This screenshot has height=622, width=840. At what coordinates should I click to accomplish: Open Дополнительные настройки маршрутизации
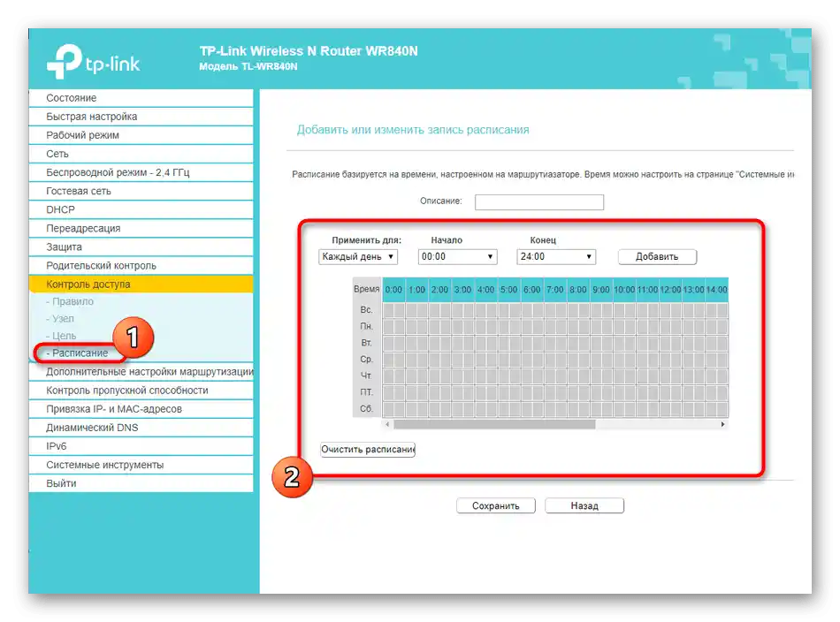point(141,372)
